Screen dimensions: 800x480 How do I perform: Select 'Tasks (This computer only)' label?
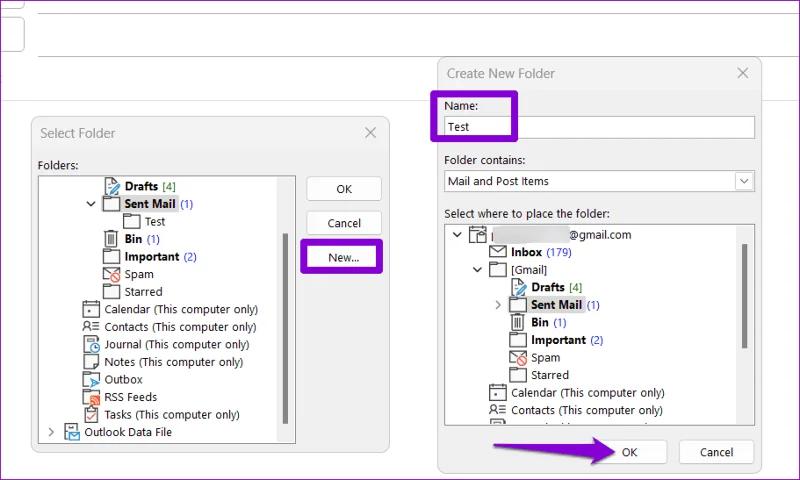point(172,414)
